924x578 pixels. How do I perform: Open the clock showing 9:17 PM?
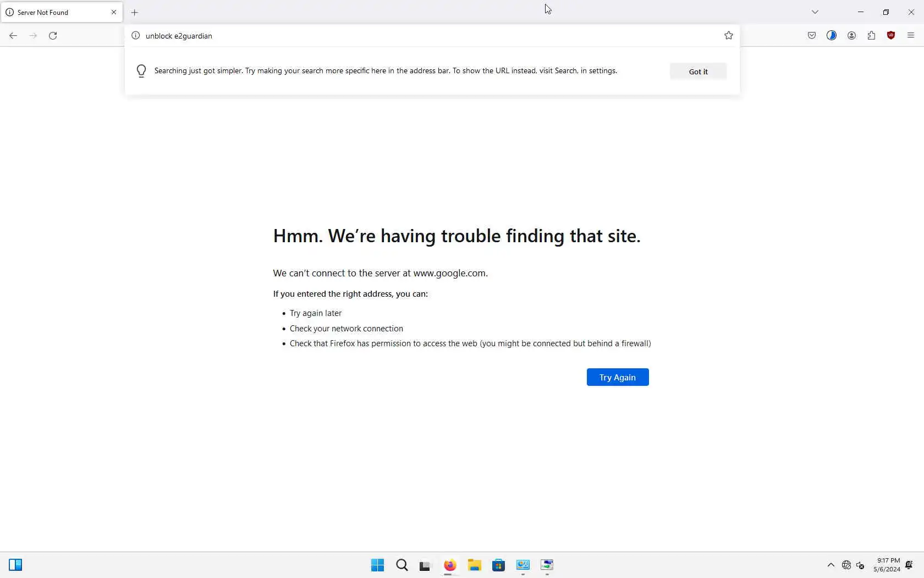pos(887,565)
